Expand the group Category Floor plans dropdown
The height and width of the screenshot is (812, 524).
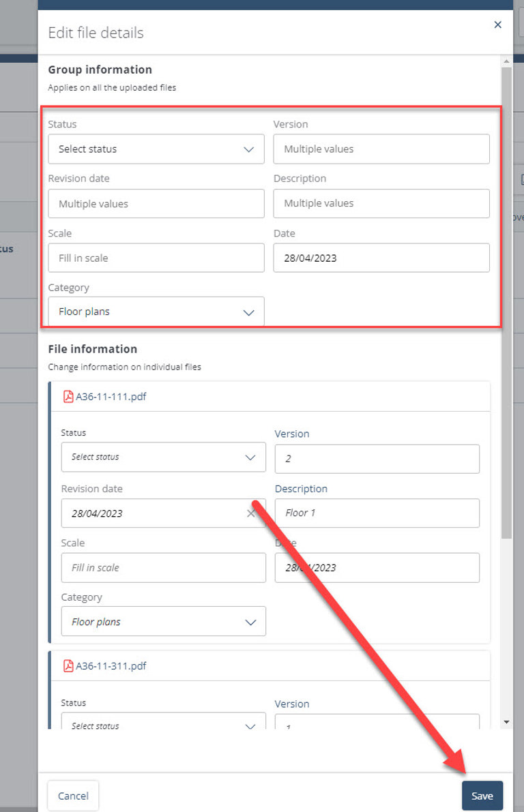tap(156, 312)
